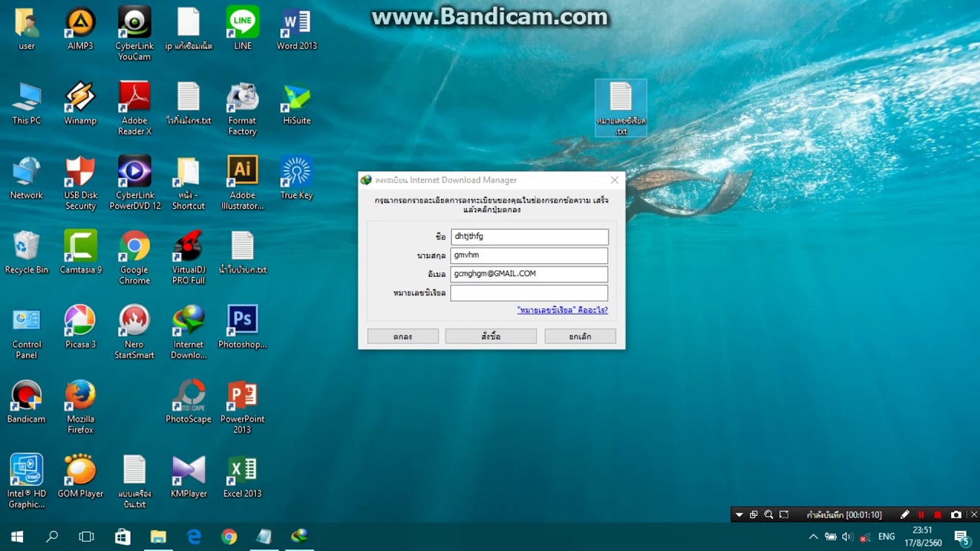Screen dimensions: 980x551
Task: Select the This PC icon
Action: 26,103
